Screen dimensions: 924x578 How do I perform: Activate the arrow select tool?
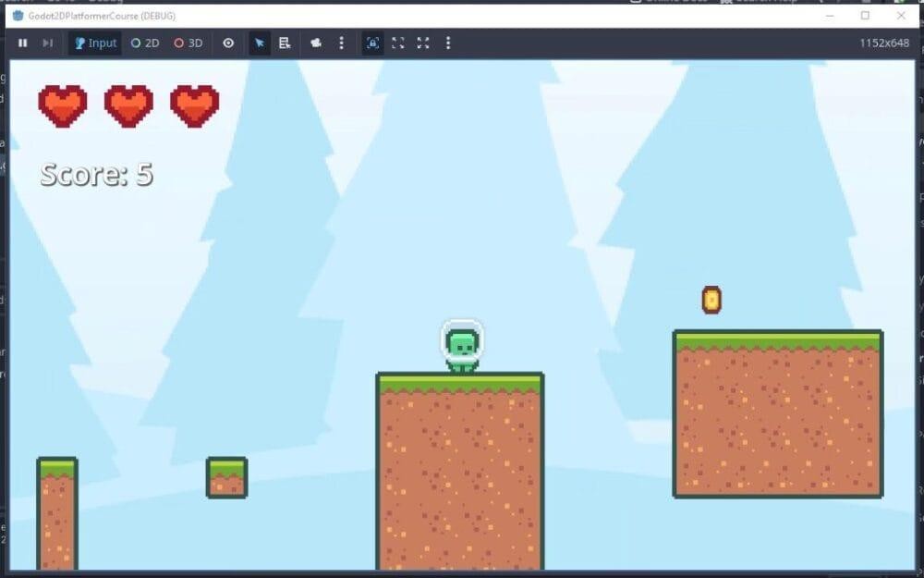260,43
